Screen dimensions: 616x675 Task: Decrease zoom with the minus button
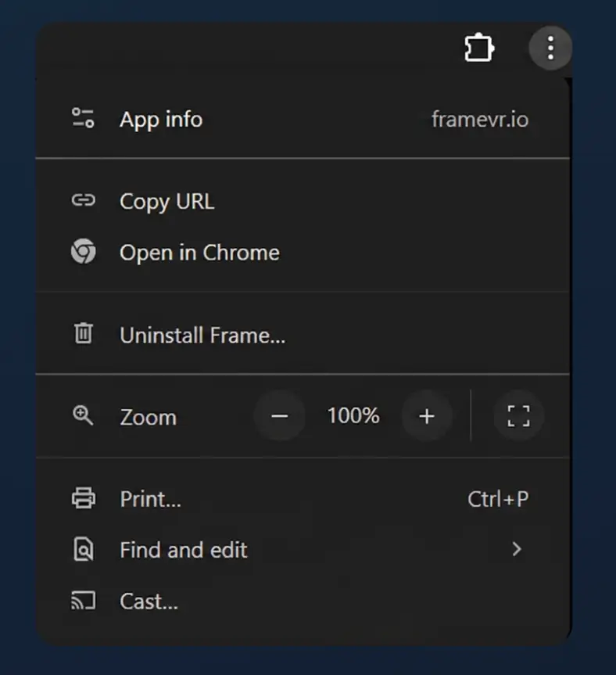(279, 415)
